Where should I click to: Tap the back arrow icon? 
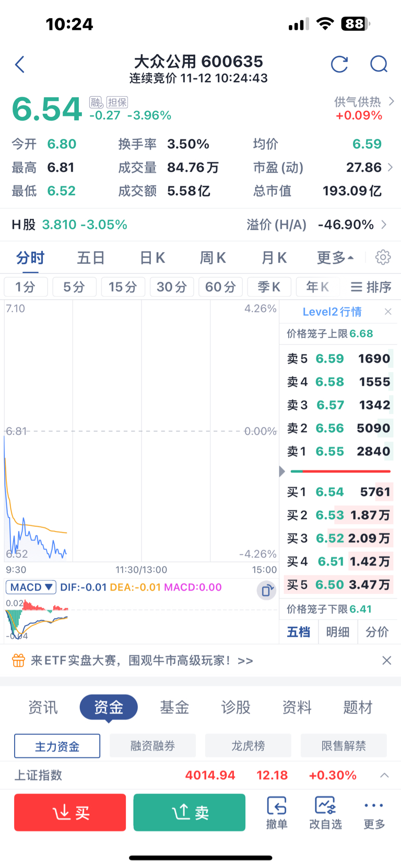(x=20, y=65)
